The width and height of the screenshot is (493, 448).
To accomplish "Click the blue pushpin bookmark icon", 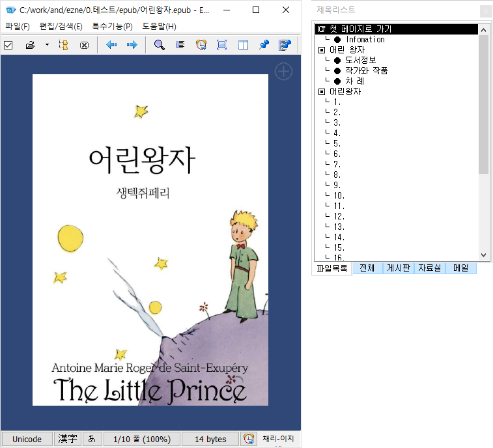I will (x=264, y=45).
